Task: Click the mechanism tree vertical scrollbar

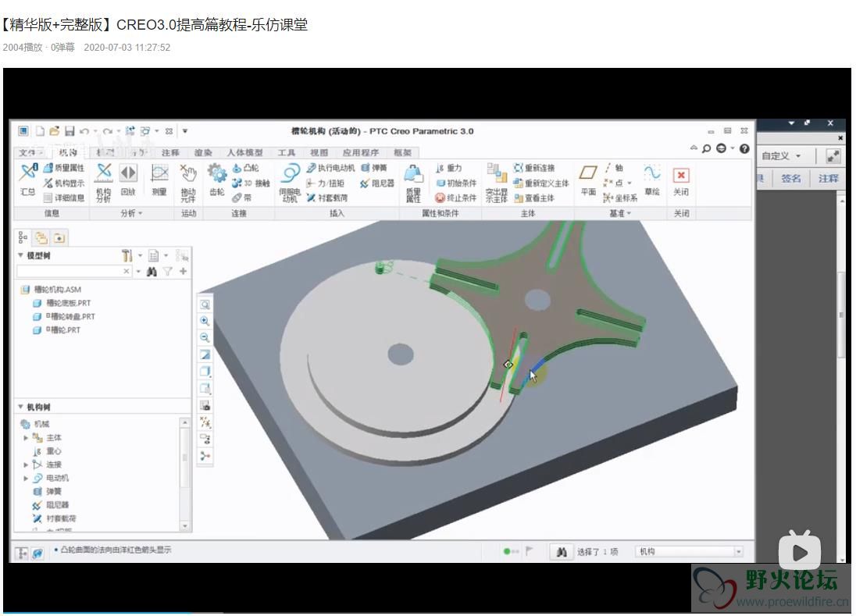Action: point(185,475)
